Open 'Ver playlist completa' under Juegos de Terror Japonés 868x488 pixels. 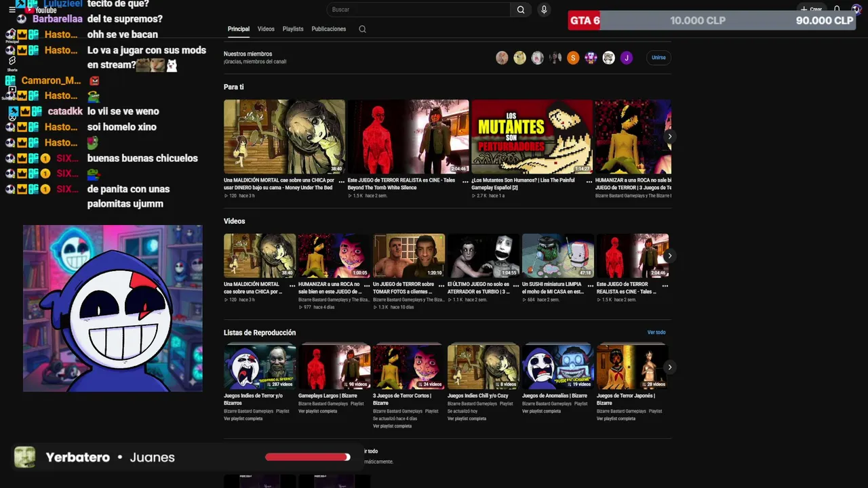616,418
